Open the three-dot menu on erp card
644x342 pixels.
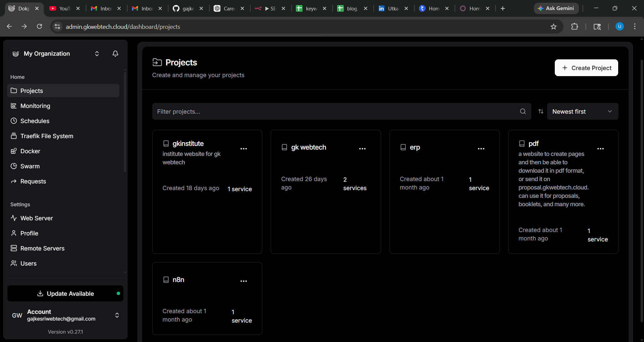pyautogui.click(x=481, y=149)
